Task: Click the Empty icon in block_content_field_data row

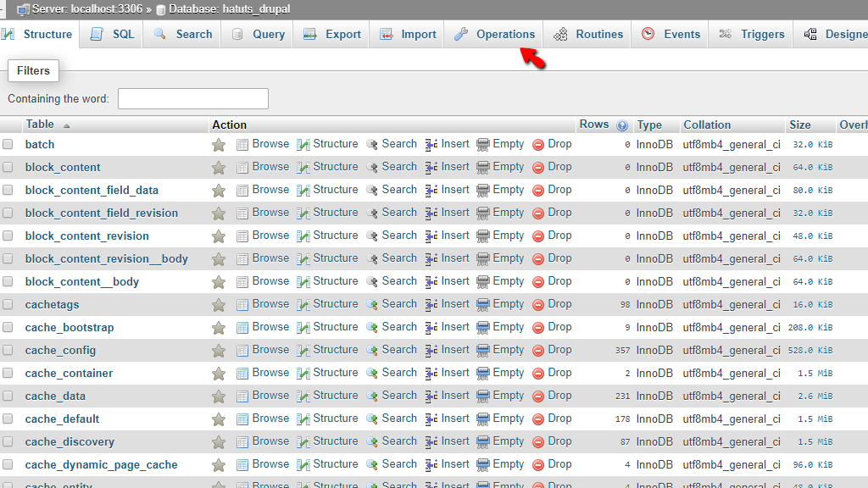Action: pyautogui.click(x=482, y=191)
